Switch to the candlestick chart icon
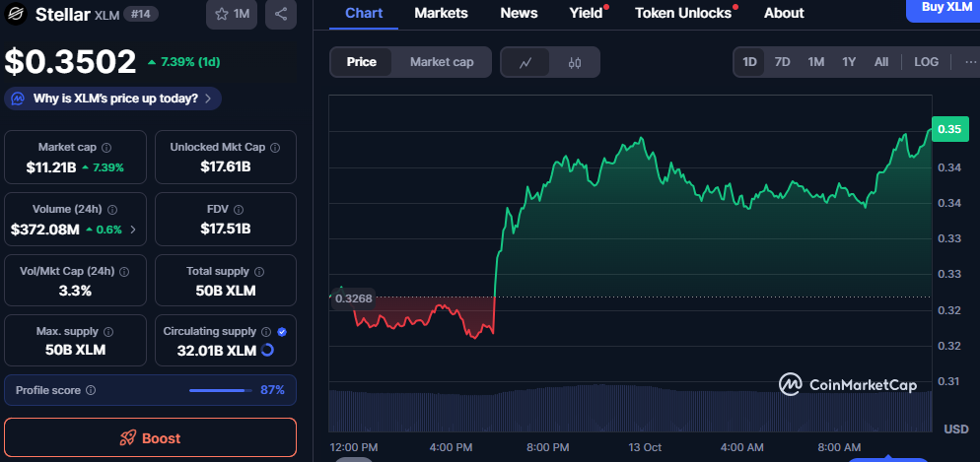Screen dimensions: 980x462 (x=575, y=62)
